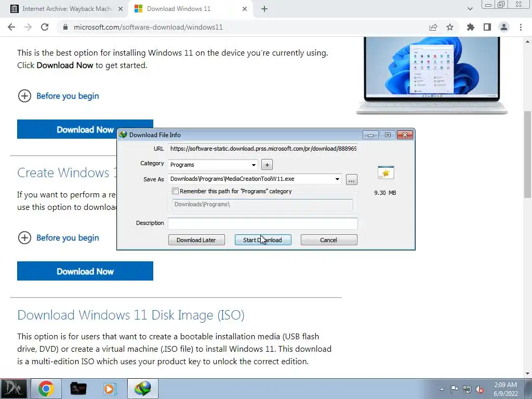
Task: Open the Chrome profile avatar menu
Action: point(504,27)
